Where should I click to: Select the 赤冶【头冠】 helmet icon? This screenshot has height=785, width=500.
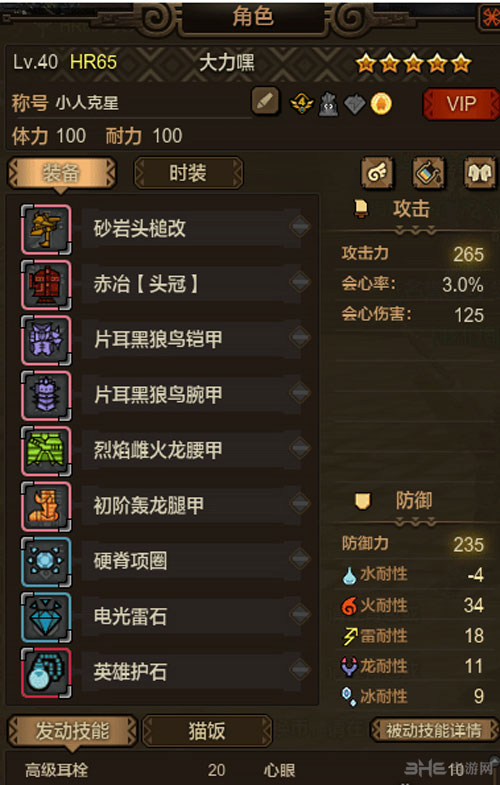click(46, 284)
